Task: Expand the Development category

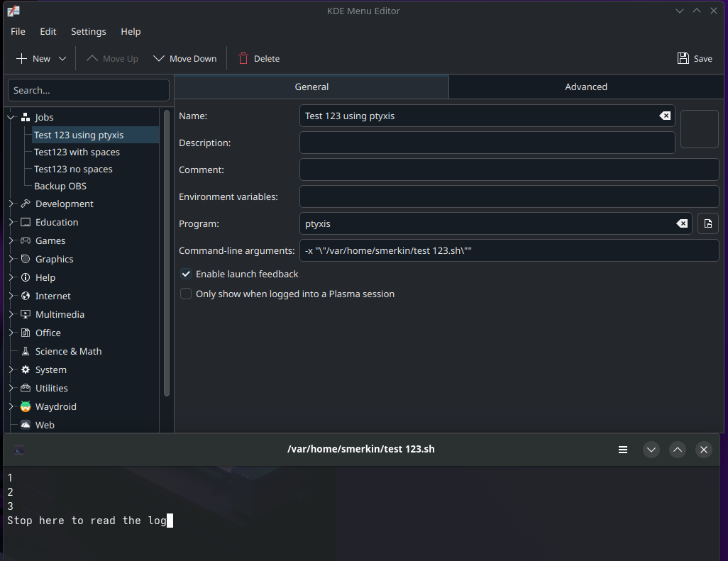Action: tap(10, 204)
